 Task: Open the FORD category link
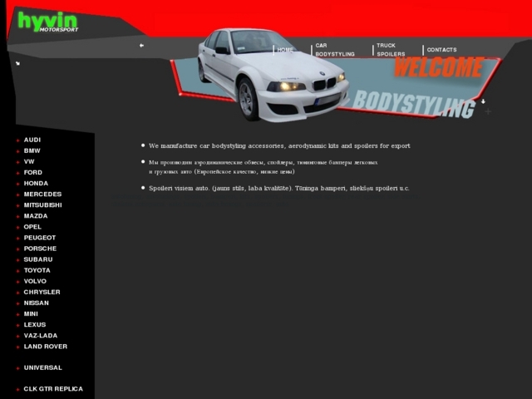(33, 172)
